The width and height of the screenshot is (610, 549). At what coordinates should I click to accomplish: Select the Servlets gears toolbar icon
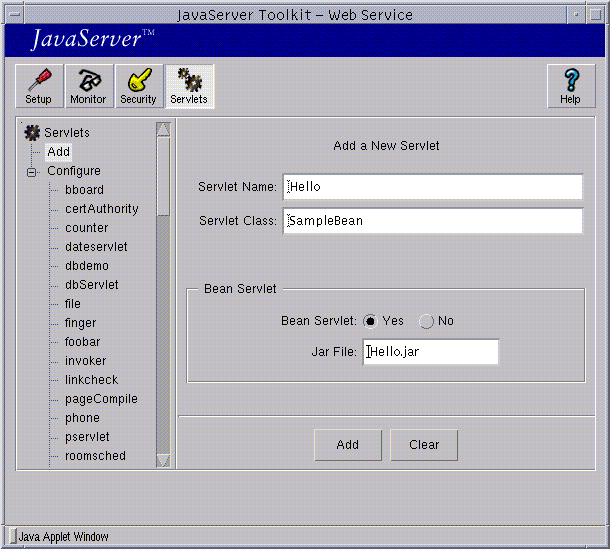pyautogui.click(x=189, y=86)
